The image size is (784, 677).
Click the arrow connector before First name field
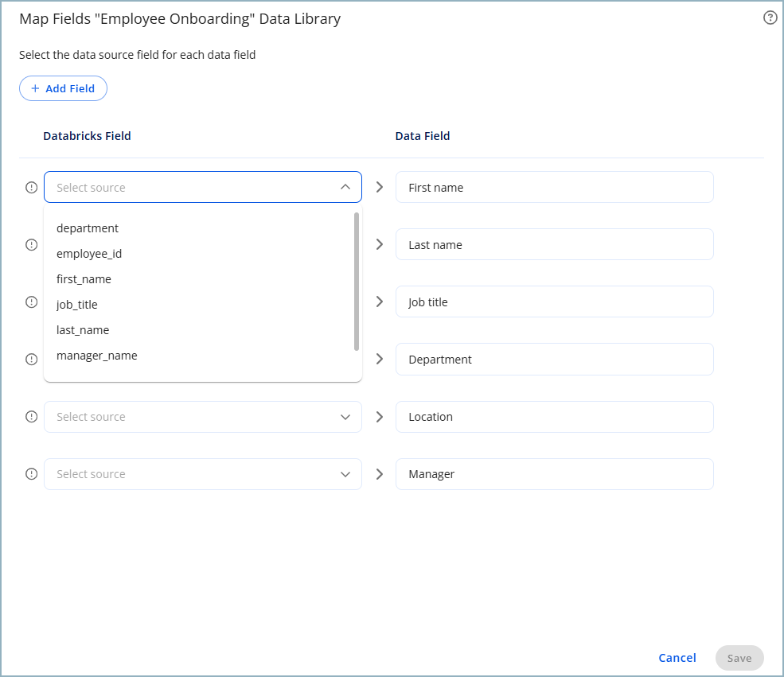tap(380, 187)
